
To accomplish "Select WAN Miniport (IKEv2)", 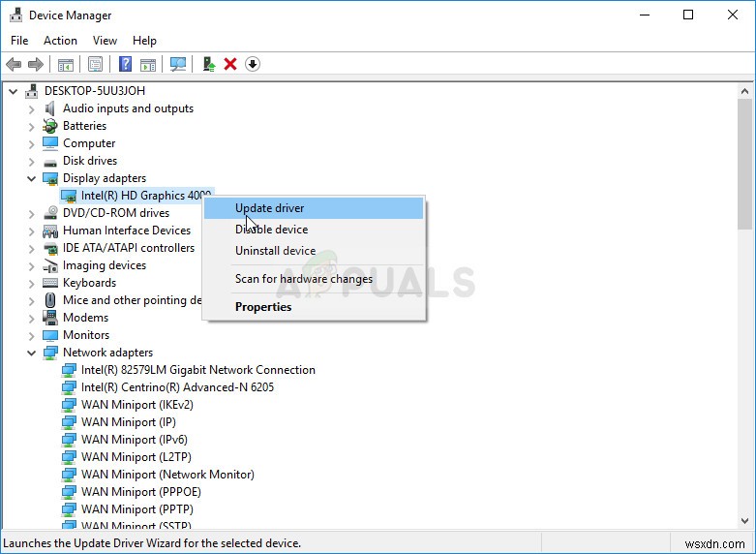I will click(x=136, y=405).
